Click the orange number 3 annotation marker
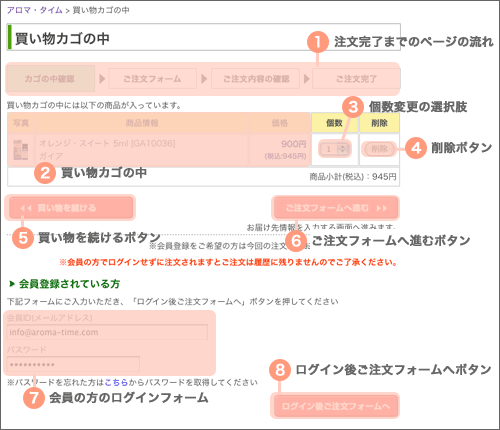500x430 pixels. (353, 107)
